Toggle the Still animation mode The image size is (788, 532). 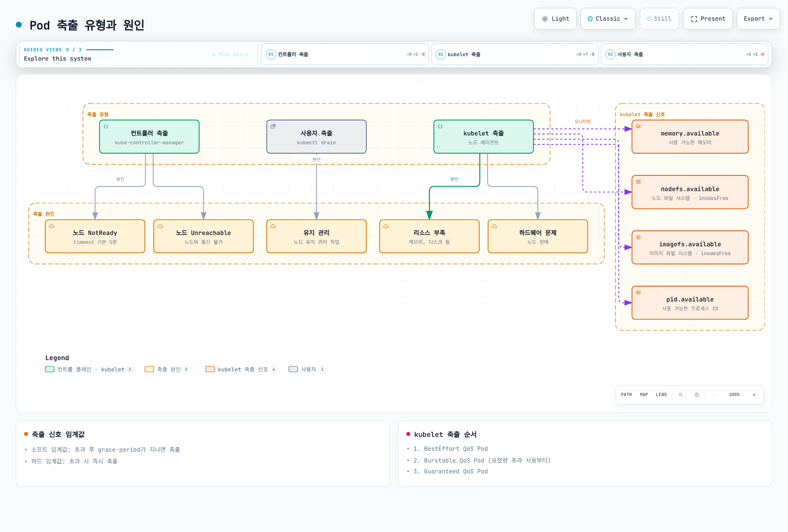(659, 19)
